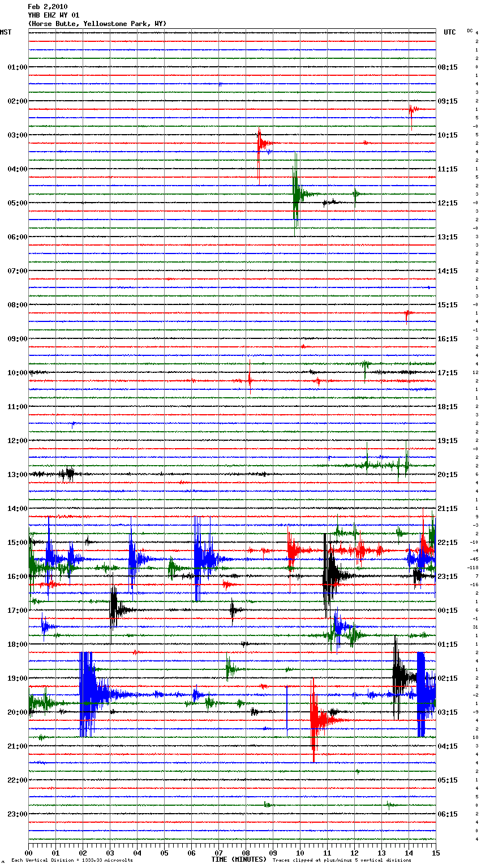
Task: Click 'Each Vertical Division = 1333.33 microvolts' footnote
Action: 72,861
